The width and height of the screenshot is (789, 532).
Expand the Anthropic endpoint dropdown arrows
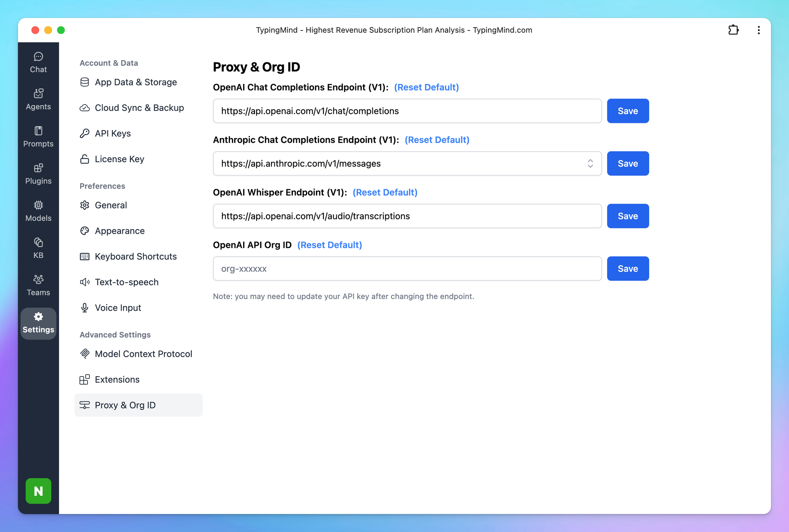pyautogui.click(x=590, y=164)
